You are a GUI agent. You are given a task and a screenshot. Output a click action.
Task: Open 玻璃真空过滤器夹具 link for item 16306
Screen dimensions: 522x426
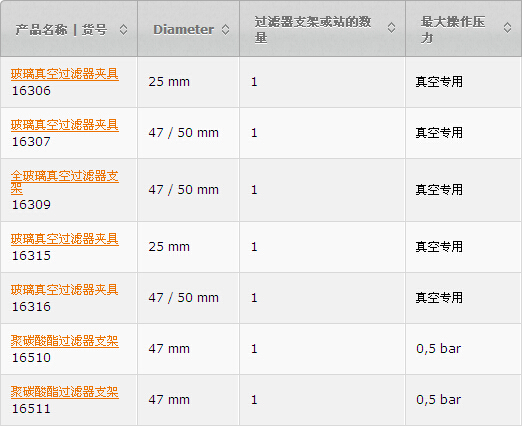tap(65, 74)
